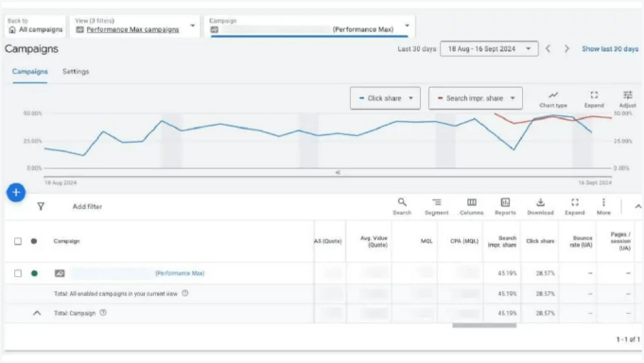644x363 pixels.
Task: Sort by Search impr. share column
Action: [x=502, y=241]
